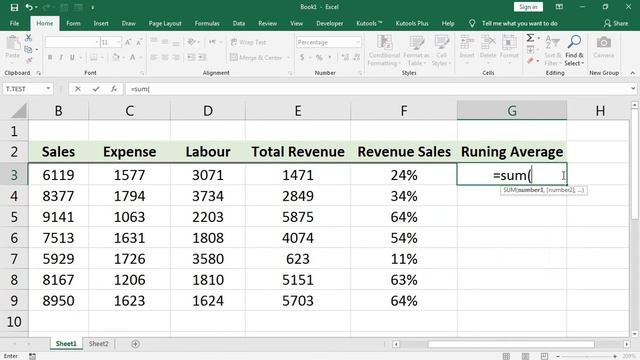Image resolution: width=640 pixels, height=360 pixels.
Task: Click the Ribbon Display Options icon
Action: tap(559, 7)
